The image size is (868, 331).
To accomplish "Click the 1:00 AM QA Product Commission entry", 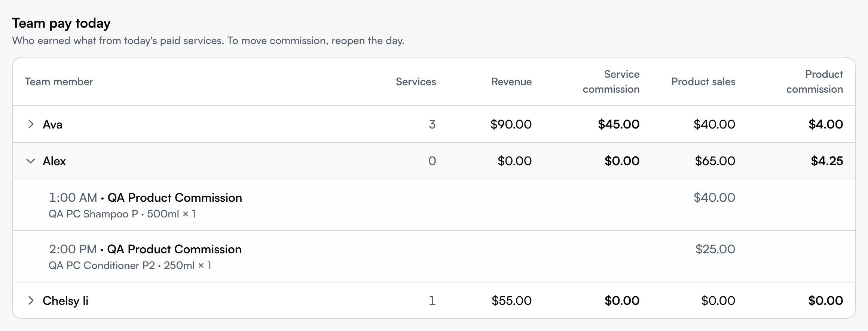I will tap(146, 198).
